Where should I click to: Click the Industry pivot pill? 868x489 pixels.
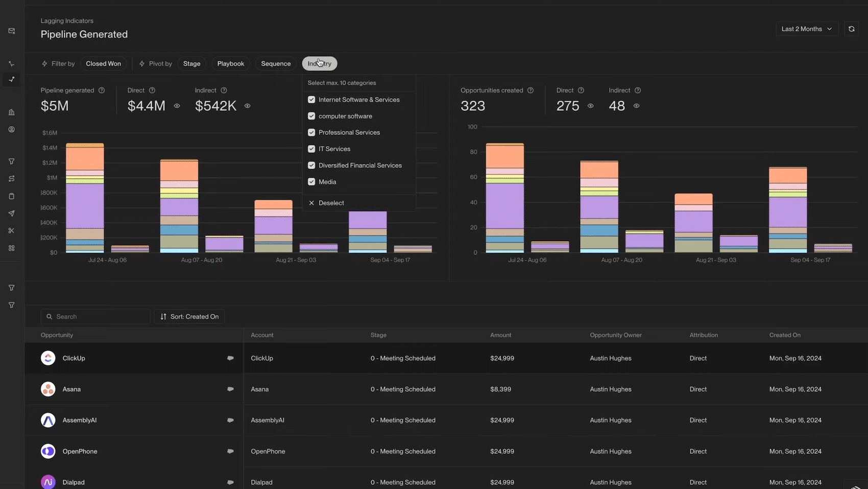(320, 64)
